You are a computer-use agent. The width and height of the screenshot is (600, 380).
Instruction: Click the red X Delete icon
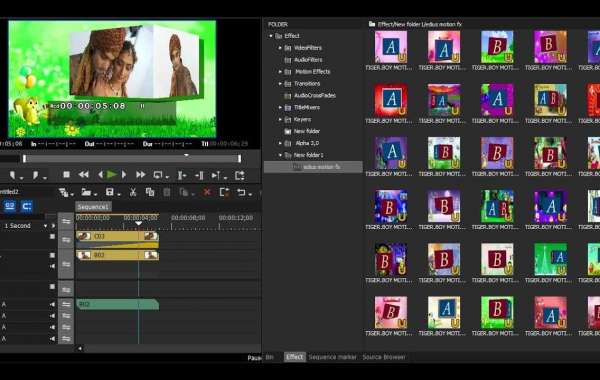207,192
